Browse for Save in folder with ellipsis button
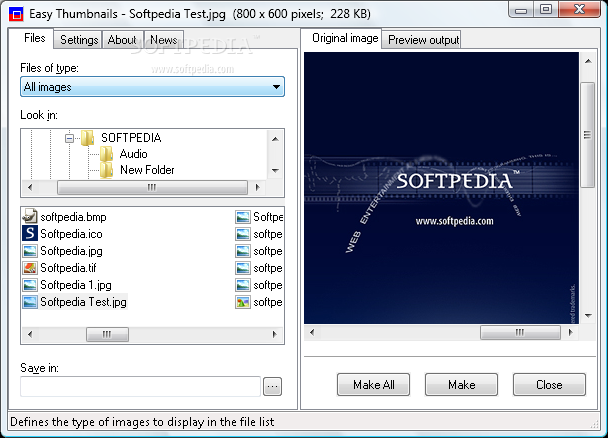Viewport: 608px width, 438px height. tap(272, 386)
